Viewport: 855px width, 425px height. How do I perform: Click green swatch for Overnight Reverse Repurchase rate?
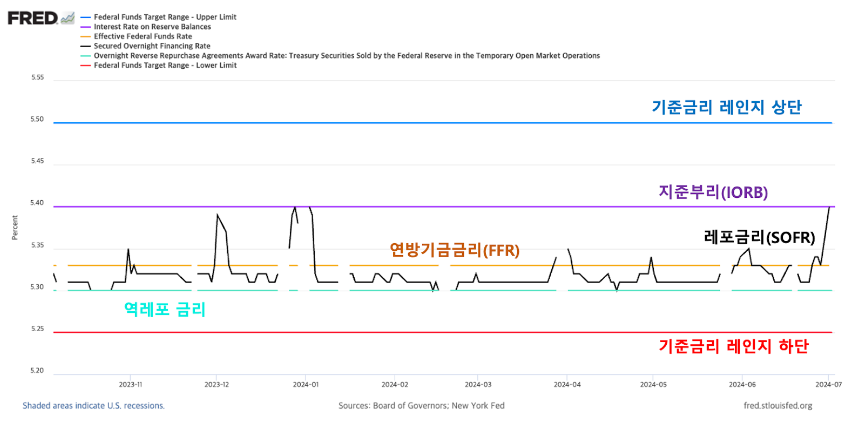point(85,56)
